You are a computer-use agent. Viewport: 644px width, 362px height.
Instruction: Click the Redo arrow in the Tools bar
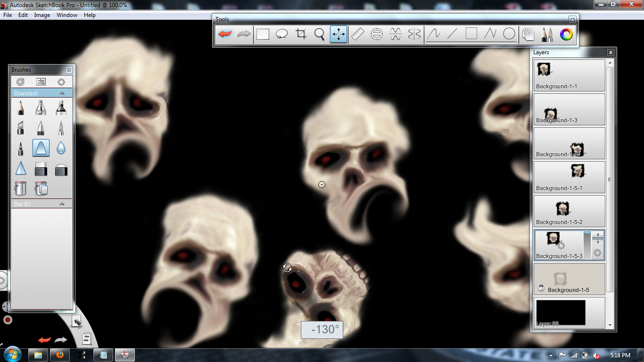pos(244,34)
